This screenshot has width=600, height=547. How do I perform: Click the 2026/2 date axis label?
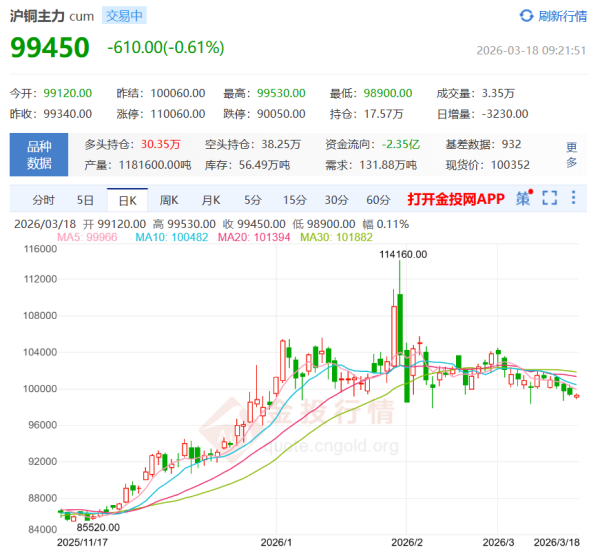[407, 542]
